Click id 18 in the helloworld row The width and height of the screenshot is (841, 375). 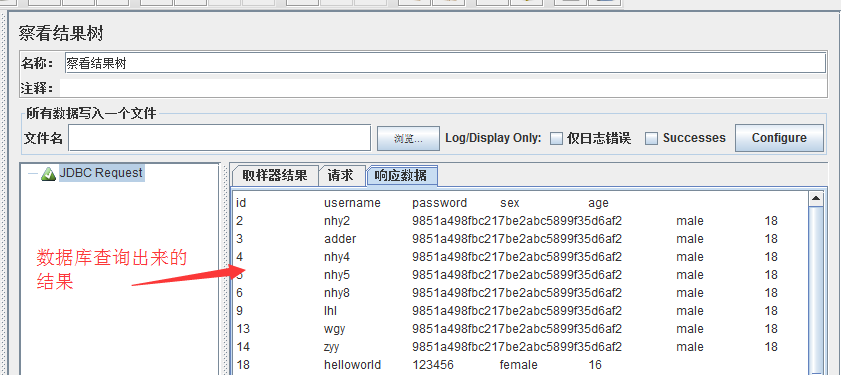[243, 365]
